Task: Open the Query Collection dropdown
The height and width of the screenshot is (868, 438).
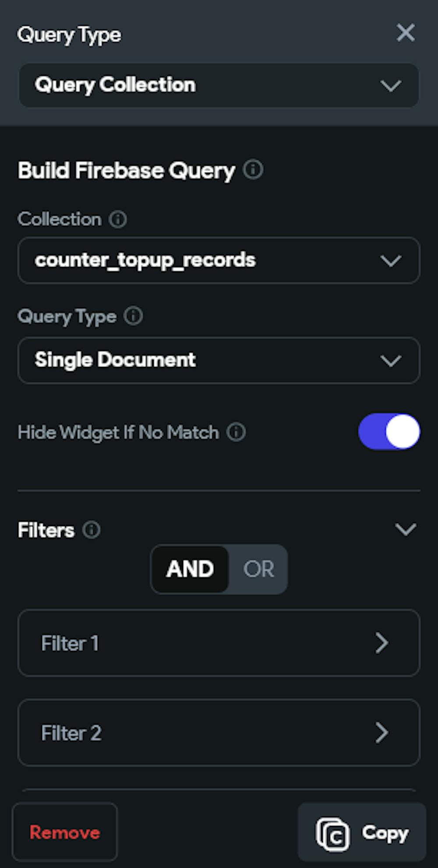Action: (x=219, y=85)
